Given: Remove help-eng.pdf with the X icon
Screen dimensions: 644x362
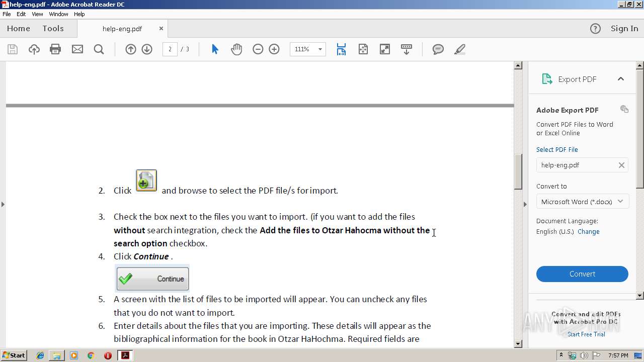Looking at the screenshot, I should coord(621,165).
